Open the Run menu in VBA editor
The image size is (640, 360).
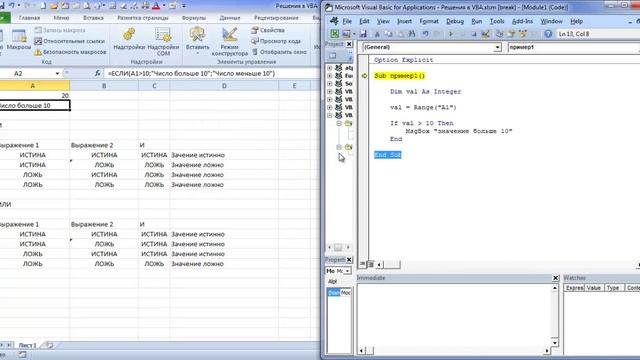tap(476, 21)
